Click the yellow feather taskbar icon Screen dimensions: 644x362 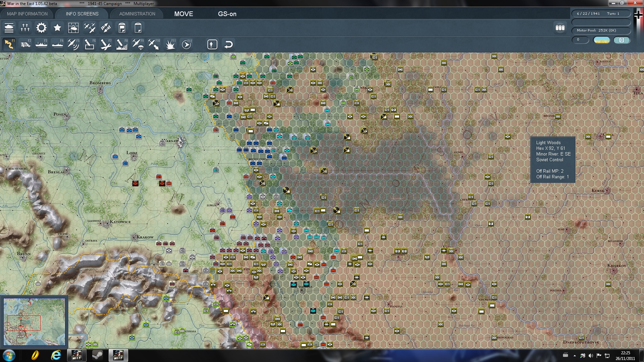click(x=35, y=355)
